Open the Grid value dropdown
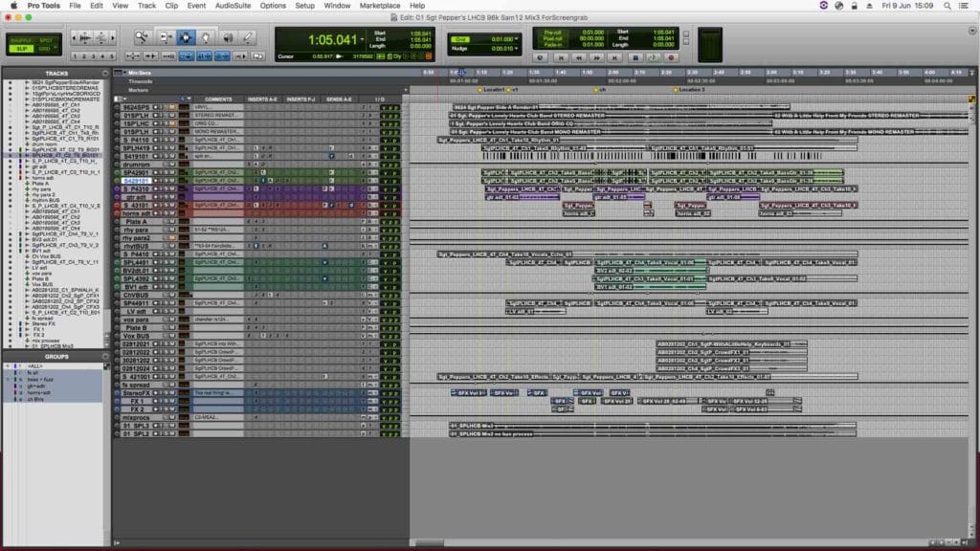The image size is (980, 551). 516,38
